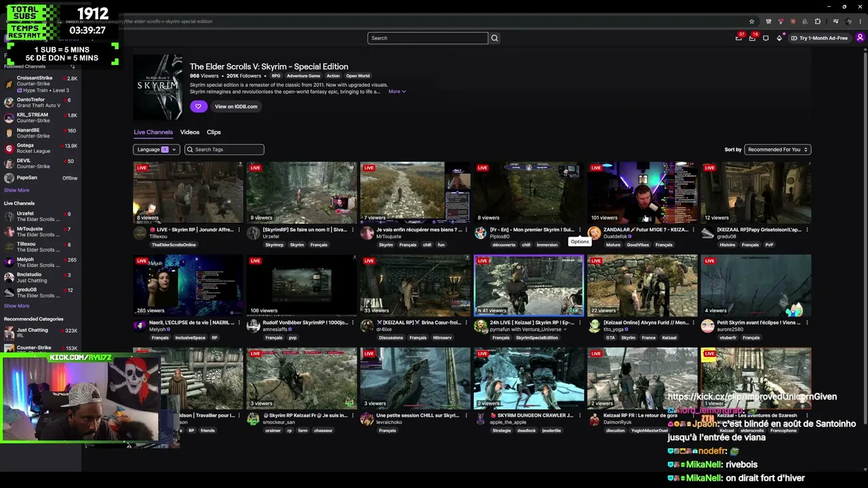Open the inbox with 16 badge

(x=752, y=38)
